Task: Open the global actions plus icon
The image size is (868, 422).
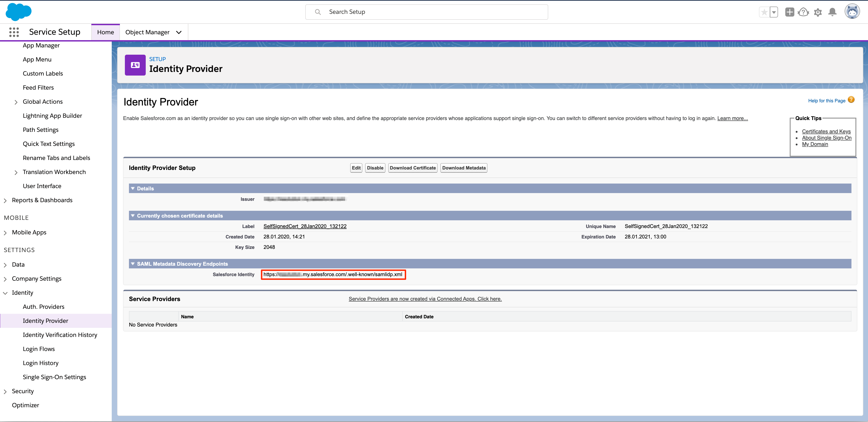Action: point(790,12)
